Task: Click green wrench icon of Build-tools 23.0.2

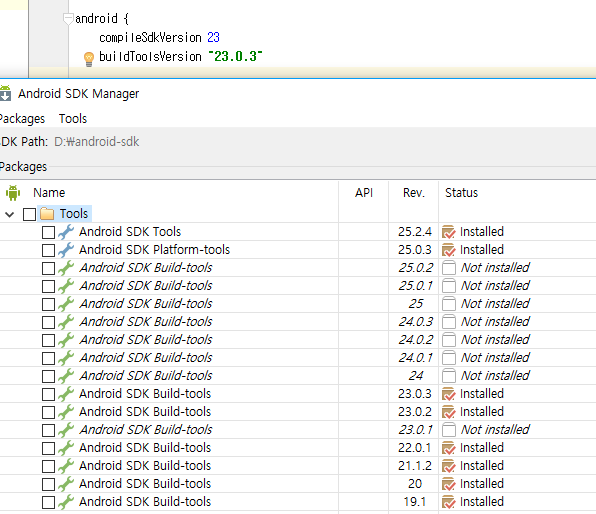Action: click(x=66, y=412)
